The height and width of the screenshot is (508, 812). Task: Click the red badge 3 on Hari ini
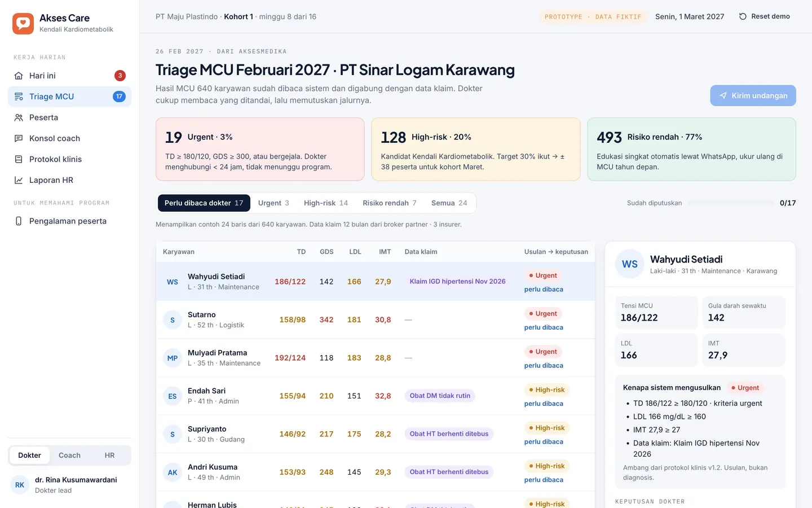[120, 76]
